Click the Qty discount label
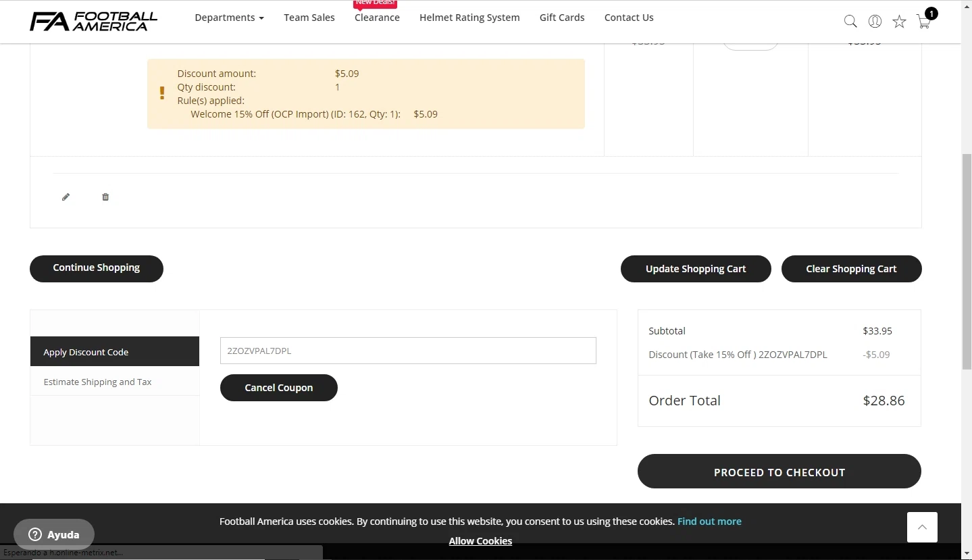 tap(207, 87)
